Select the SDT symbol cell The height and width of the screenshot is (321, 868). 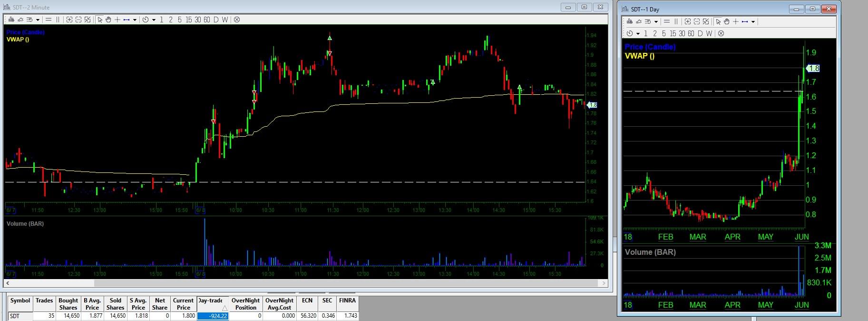click(20, 316)
